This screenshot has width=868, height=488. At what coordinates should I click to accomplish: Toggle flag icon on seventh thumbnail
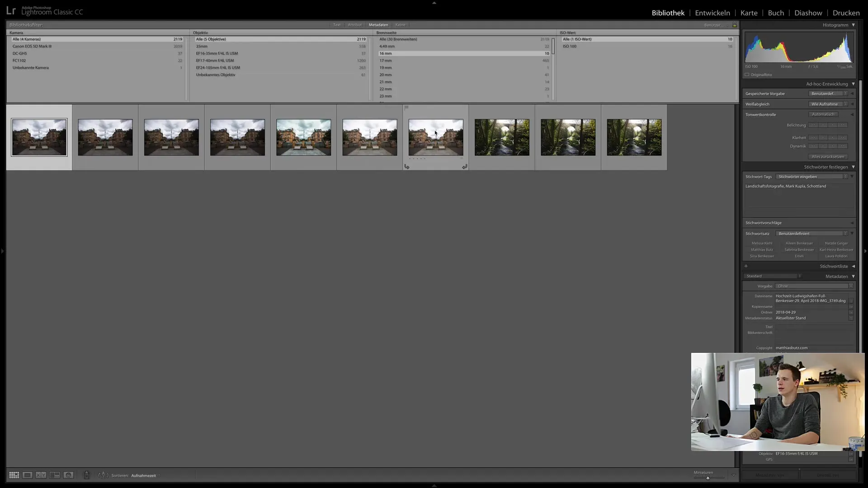click(x=406, y=108)
